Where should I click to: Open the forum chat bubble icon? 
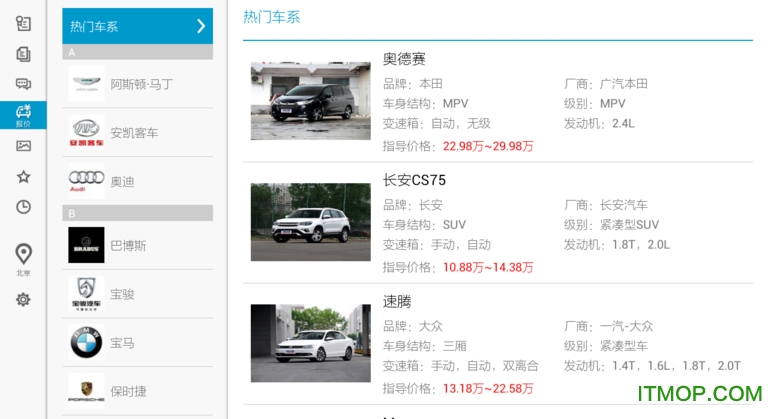[x=23, y=84]
